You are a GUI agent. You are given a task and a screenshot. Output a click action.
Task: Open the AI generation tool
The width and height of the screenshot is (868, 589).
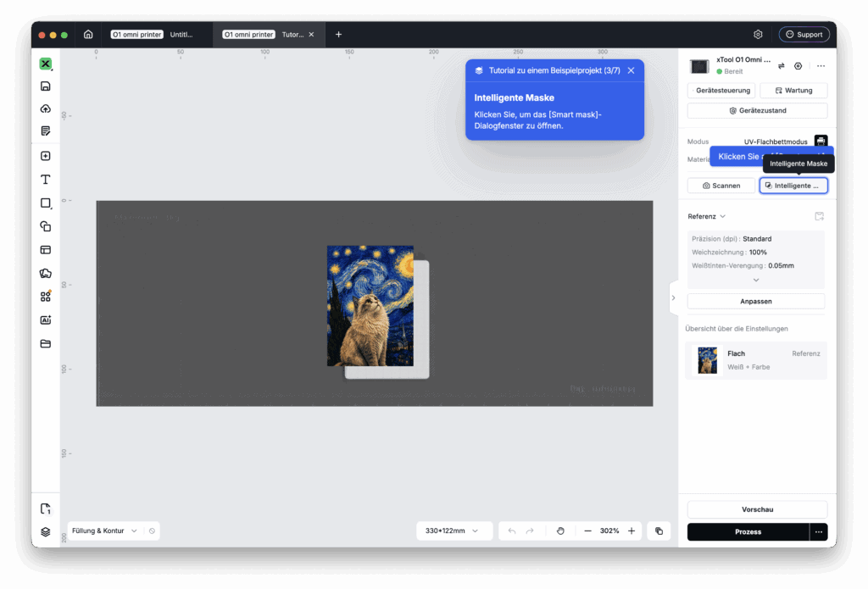46,320
